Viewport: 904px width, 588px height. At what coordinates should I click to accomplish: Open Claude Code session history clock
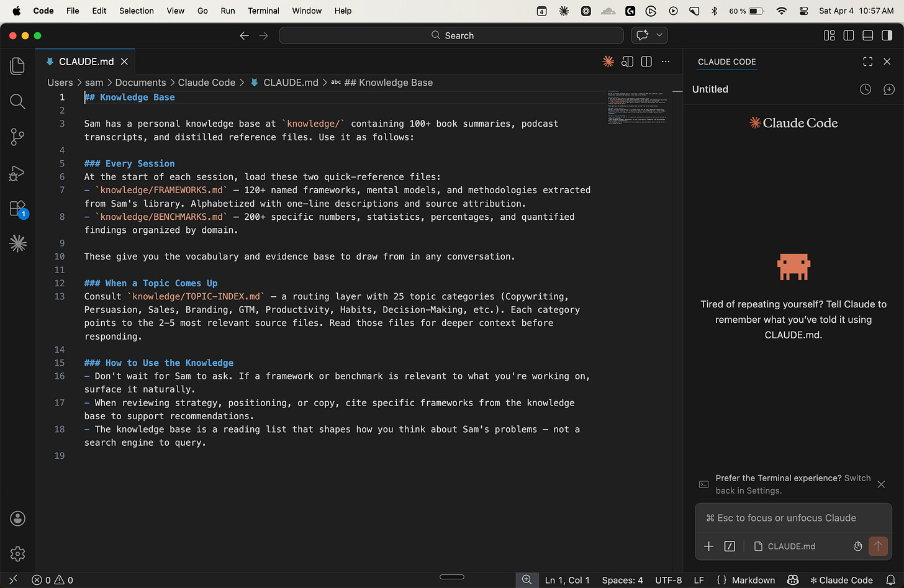(x=866, y=89)
